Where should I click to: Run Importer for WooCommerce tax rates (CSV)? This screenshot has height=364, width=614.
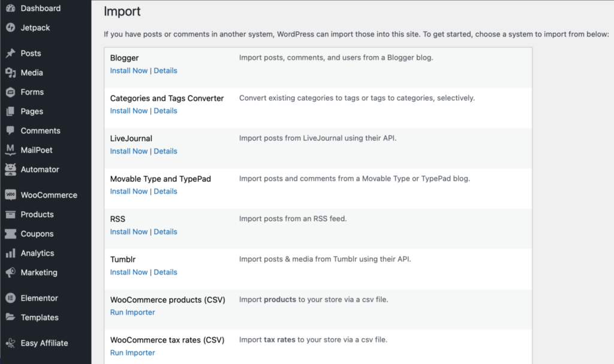pos(133,353)
